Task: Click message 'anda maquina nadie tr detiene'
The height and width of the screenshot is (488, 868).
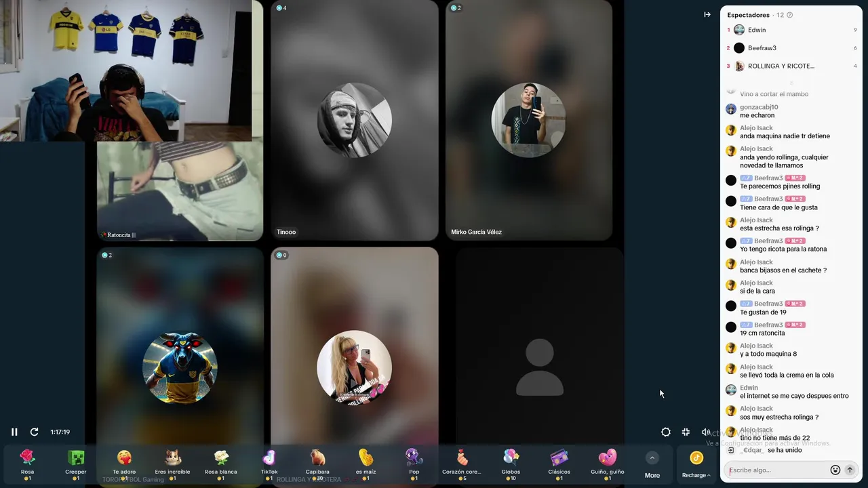Action: click(x=785, y=136)
